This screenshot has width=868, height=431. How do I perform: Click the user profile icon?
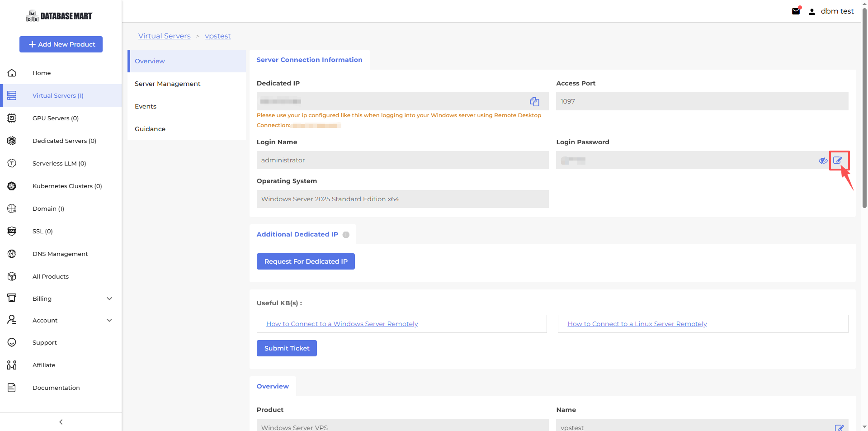click(x=812, y=12)
